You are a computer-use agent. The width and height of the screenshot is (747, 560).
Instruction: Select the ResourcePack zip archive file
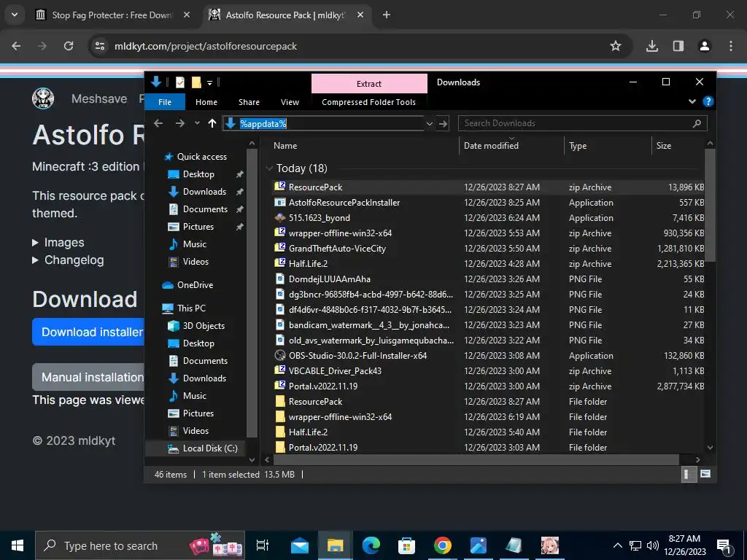click(489, 187)
